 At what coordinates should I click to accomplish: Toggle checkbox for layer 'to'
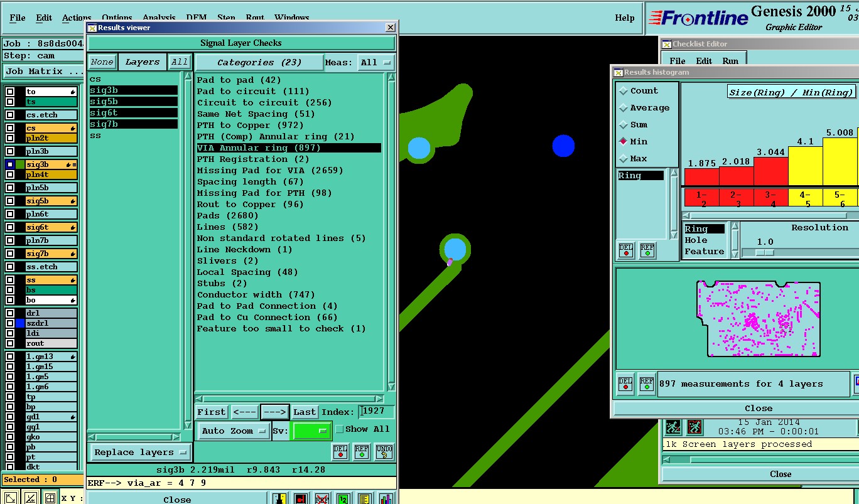(x=9, y=92)
